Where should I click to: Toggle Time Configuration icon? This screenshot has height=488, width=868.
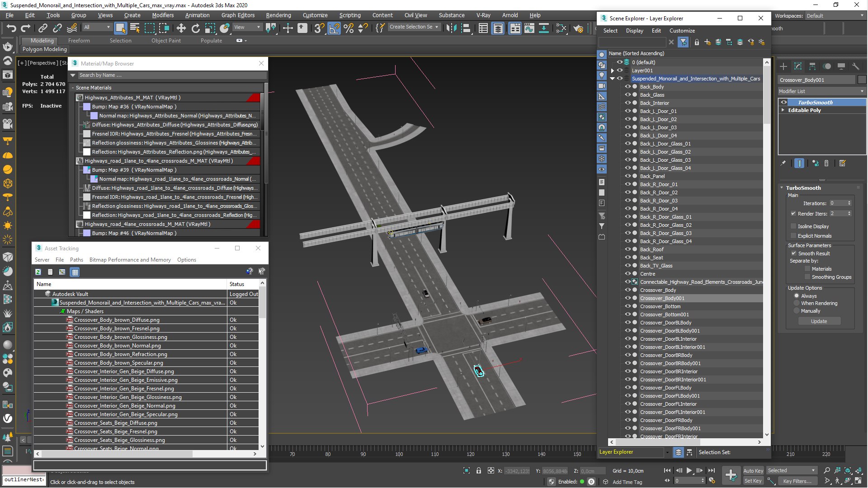coord(712,481)
